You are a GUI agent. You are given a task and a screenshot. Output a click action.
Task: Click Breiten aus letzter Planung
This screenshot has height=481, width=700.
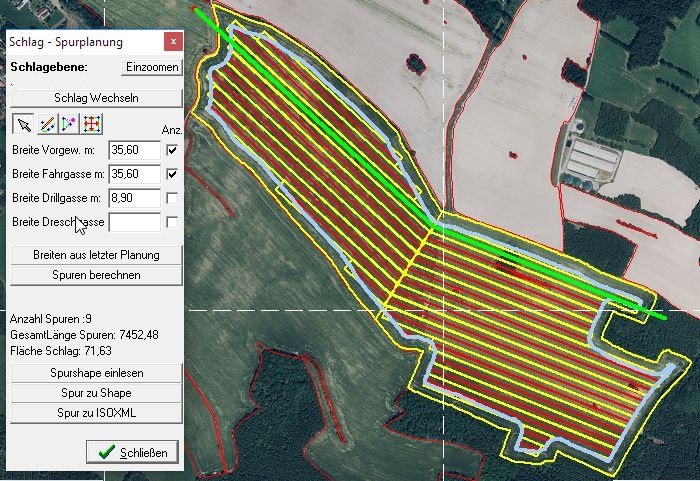pos(95,255)
